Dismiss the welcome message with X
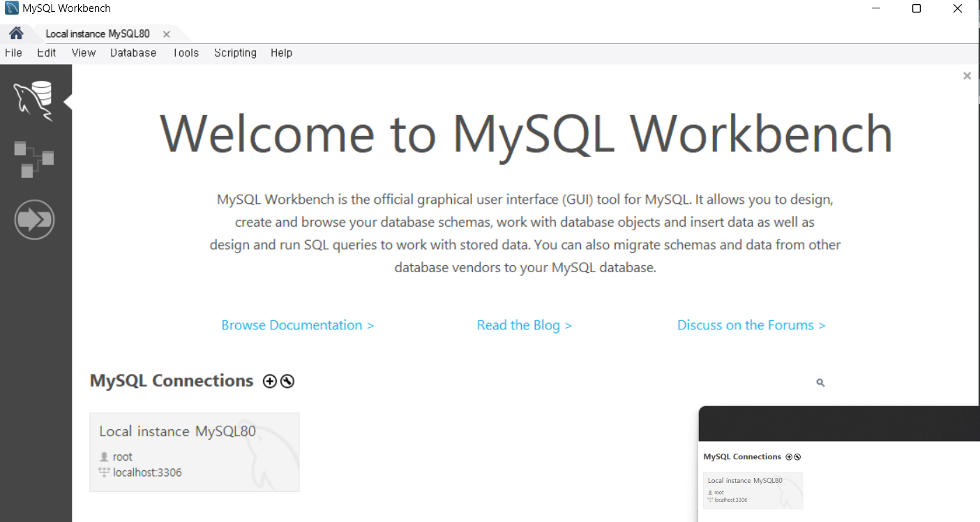Screen dimensions: 980x522 [967, 76]
